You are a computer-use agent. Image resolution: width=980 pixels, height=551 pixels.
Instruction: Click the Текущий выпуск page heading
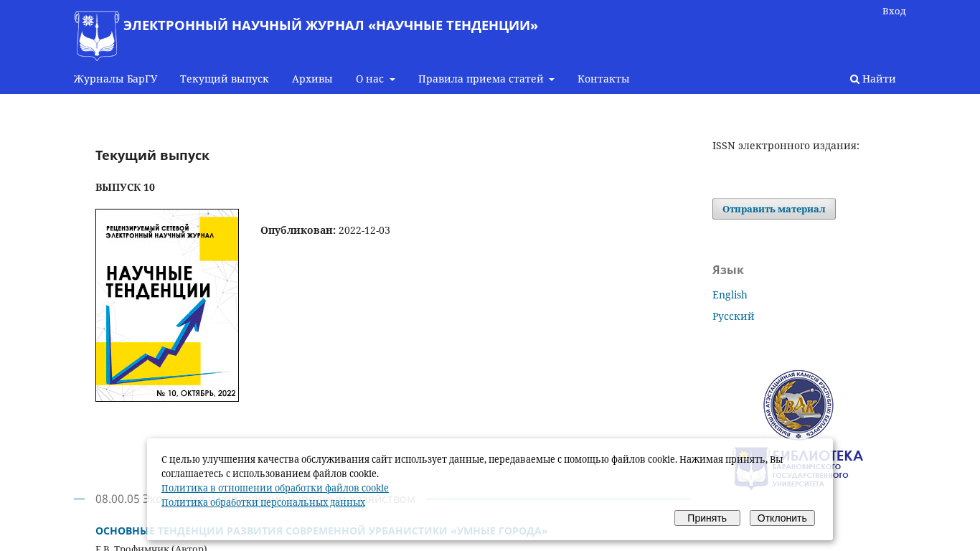click(152, 155)
